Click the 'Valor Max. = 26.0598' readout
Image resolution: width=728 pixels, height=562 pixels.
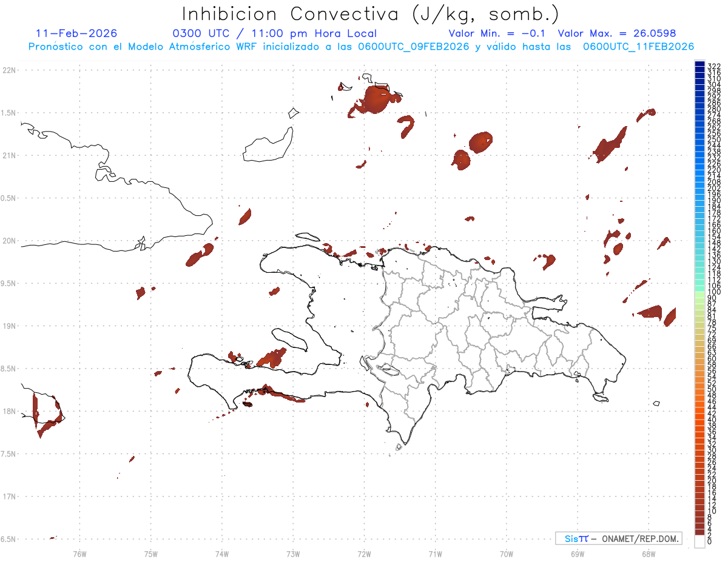[x=617, y=34]
